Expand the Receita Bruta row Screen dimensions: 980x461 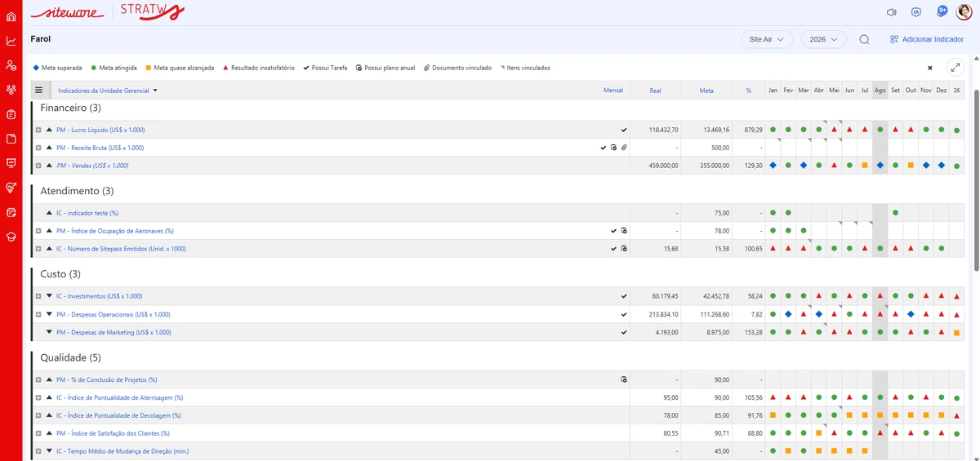[38, 148]
